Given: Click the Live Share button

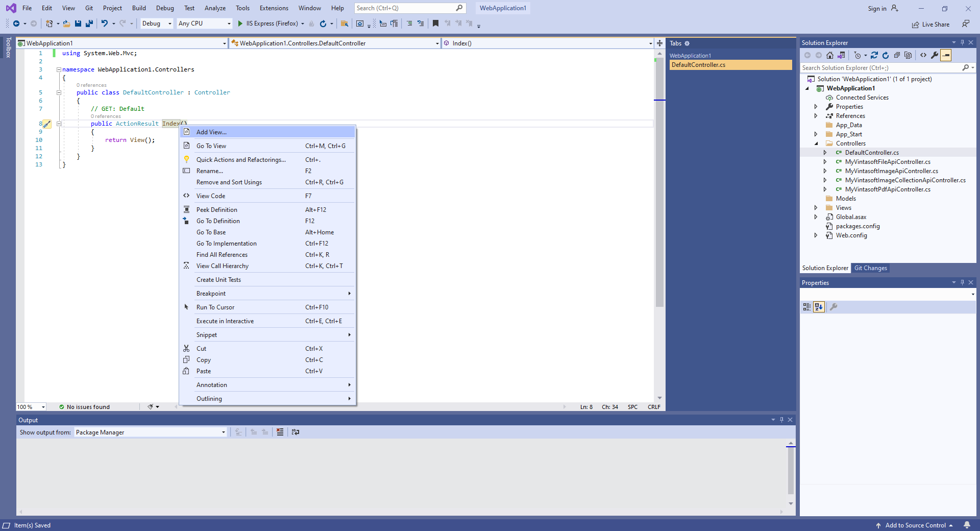Looking at the screenshot, I should point(930,25).
